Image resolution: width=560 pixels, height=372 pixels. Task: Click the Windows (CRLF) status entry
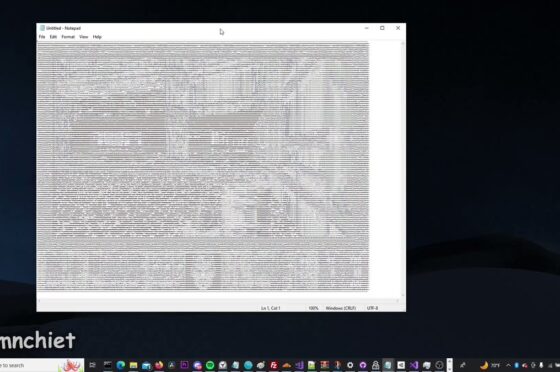[x=341, y=308]
